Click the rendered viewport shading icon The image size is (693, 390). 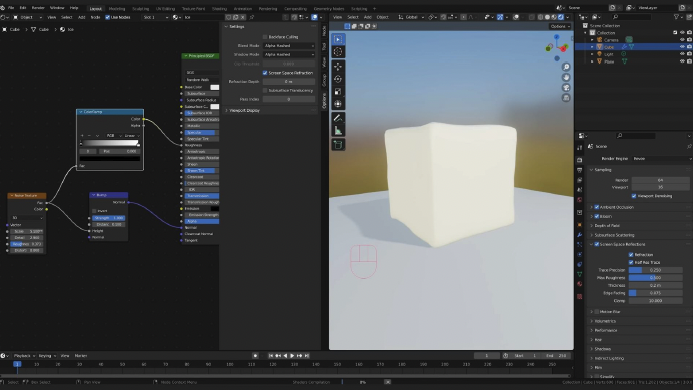(x=561, y=17)
